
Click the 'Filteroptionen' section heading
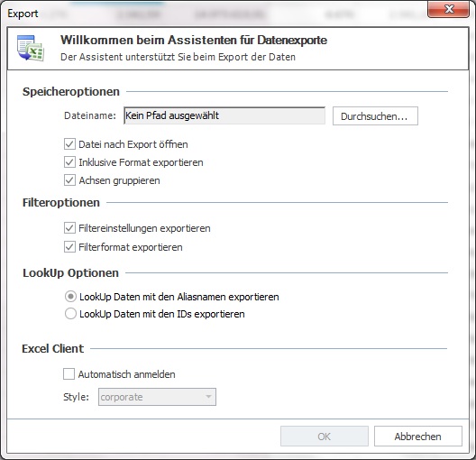(x=61, y=203)
